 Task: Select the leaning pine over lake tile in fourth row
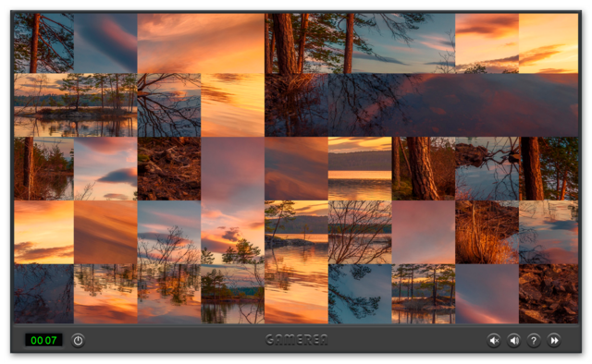tap(296, 233)
